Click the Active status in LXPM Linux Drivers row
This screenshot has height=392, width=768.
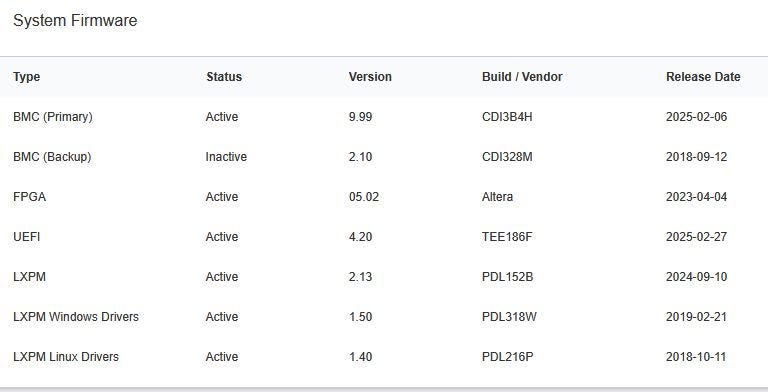(x=222, y=357)
